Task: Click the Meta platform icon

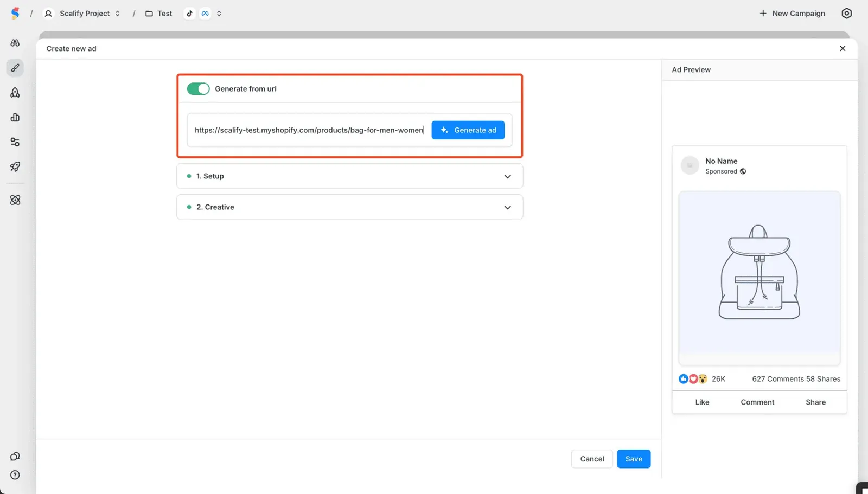Action: (x=205, y=14)
